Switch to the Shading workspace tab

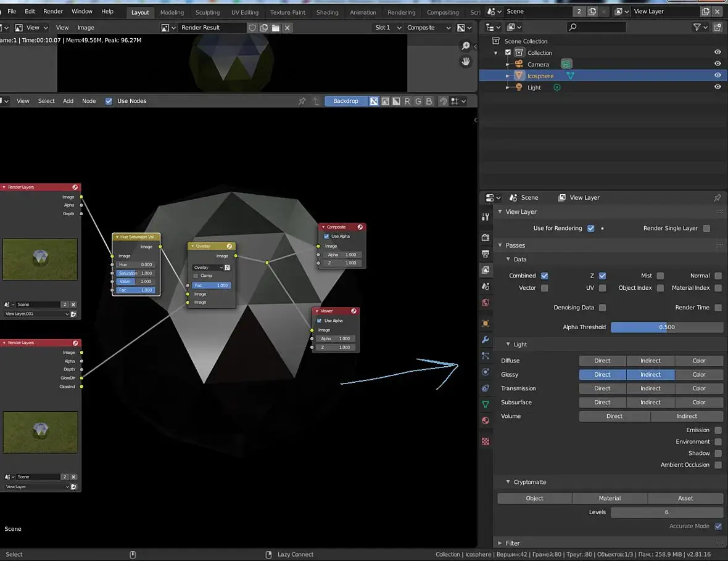tap(327, 12)
